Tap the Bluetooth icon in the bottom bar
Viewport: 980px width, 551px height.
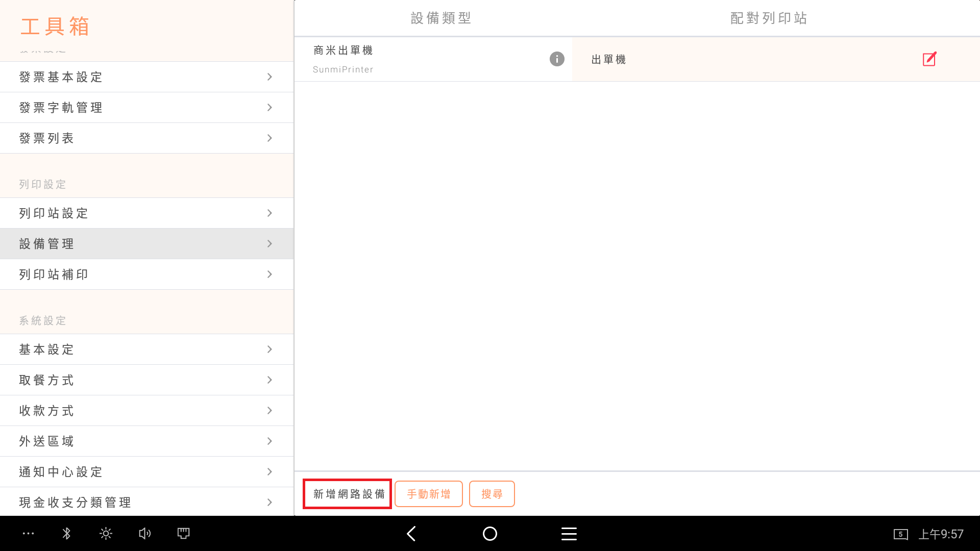click(66, 534)
